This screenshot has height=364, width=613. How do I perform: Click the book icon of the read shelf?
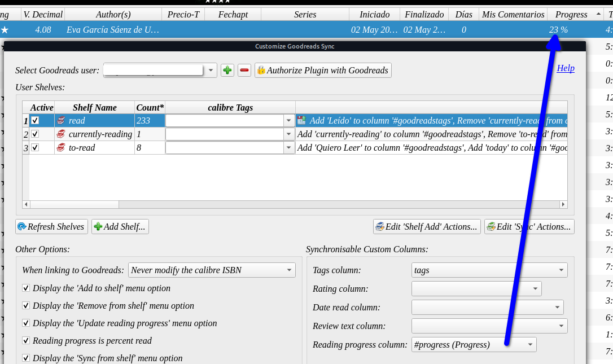tap(60, 120)
